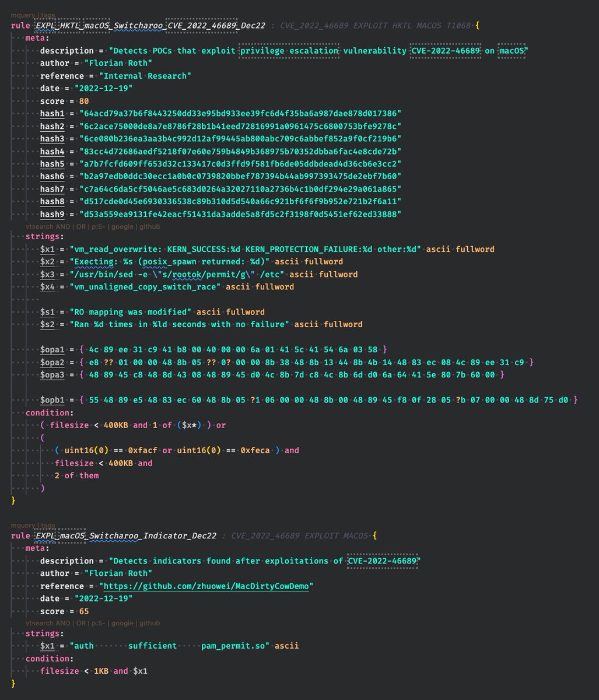The width and height of the screenshot is (599, 700).
Task: Select the $x1 string identifier vm_read_overwrite
Action: (x=47, y=249)
